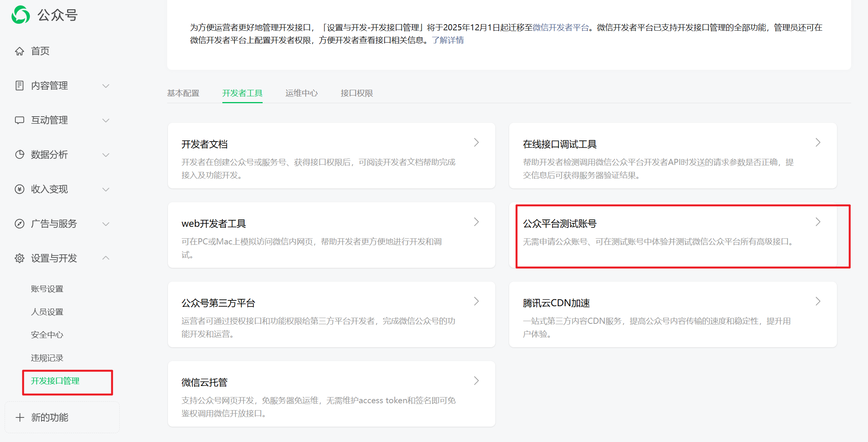Click the 广告与服务 compass icon
Image resolution: width=868 pixels, height=442 pixels.
(20, 224)
